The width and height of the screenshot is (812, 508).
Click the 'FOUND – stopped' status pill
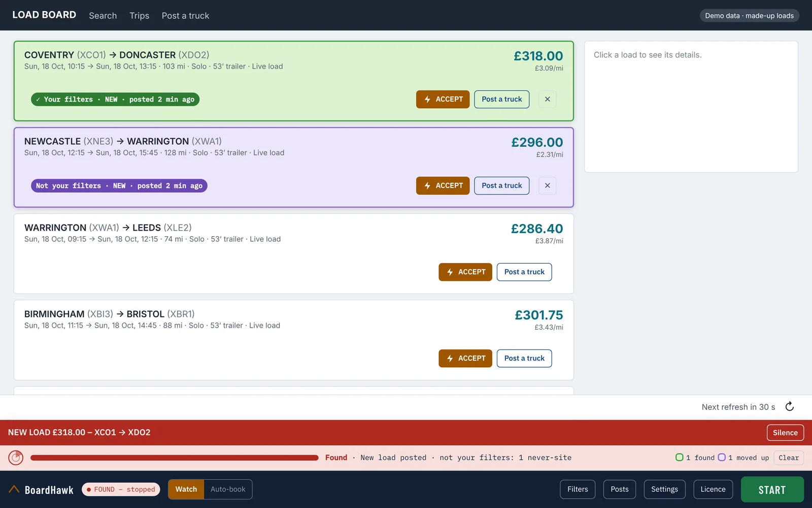pyautogui.click(x=121, y=490)
